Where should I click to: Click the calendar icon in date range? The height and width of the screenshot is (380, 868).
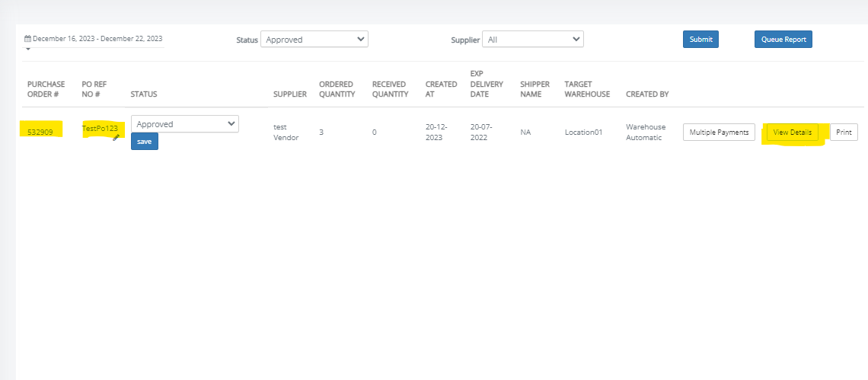coord(27,39)
